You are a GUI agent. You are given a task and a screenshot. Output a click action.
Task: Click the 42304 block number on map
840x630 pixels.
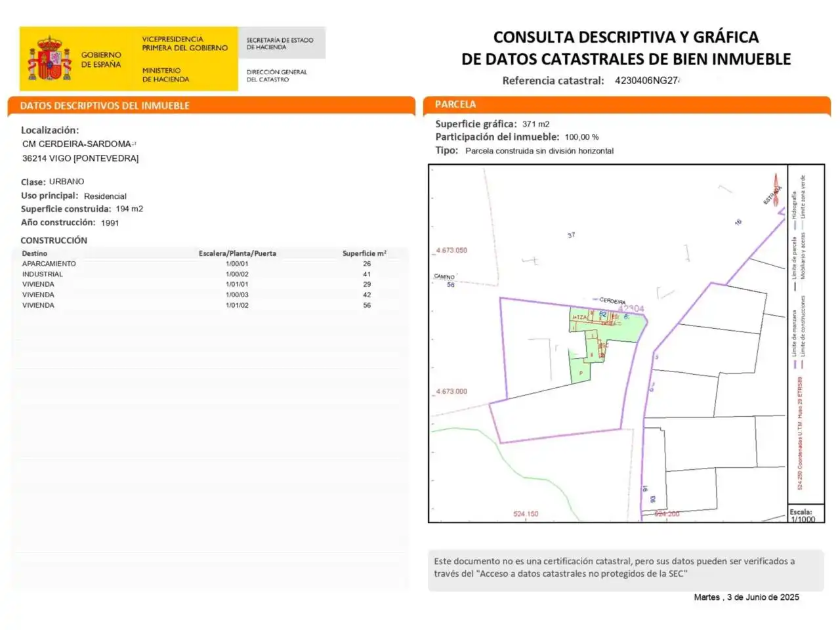[631, 308]
